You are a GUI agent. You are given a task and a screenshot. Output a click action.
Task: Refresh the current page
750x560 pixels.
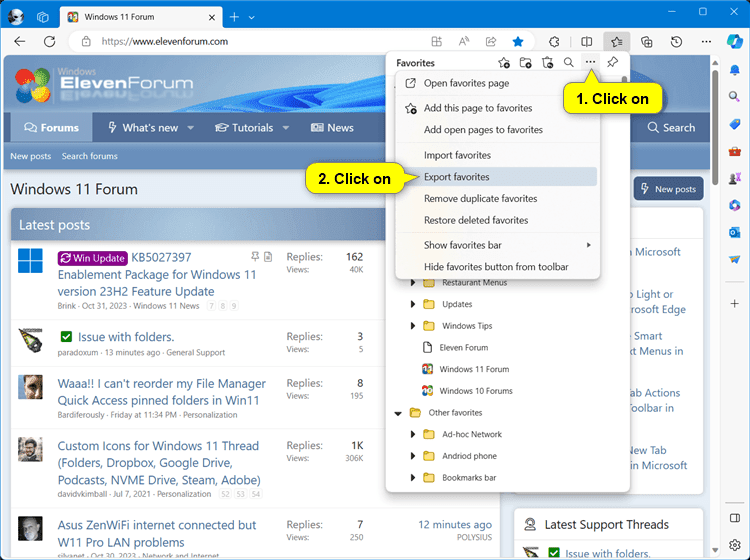pyautogui.click(x=49, y=42)
